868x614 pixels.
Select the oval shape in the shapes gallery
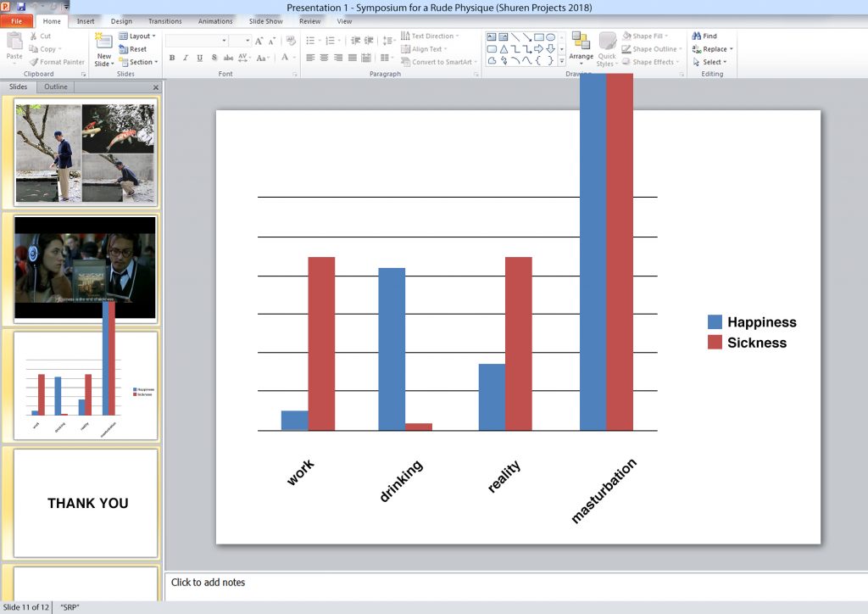pos(550,37)
